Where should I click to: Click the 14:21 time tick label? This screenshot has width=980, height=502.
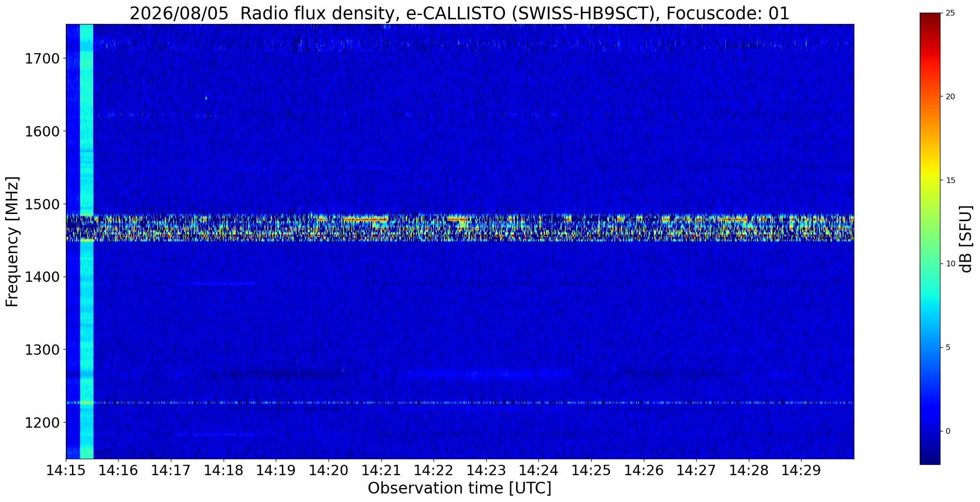tap(381, 470)
